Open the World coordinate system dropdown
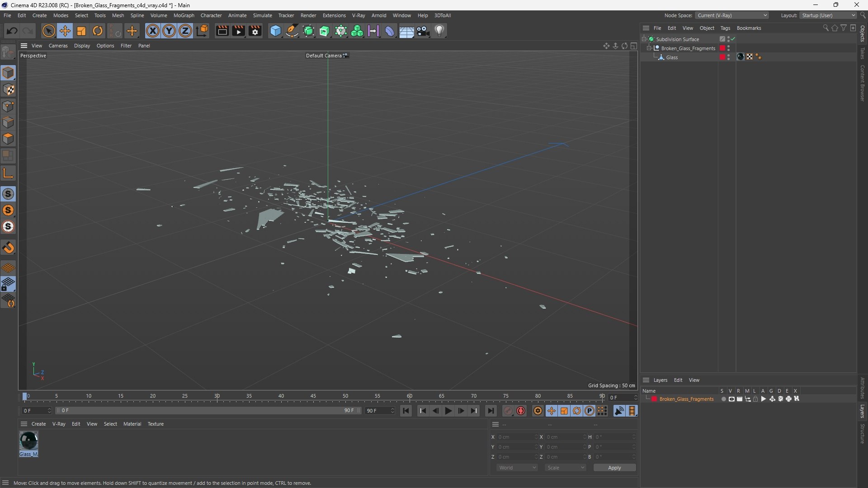Viewport: 868px width, 488px height. pyautogui.click(x=517, y=468)
